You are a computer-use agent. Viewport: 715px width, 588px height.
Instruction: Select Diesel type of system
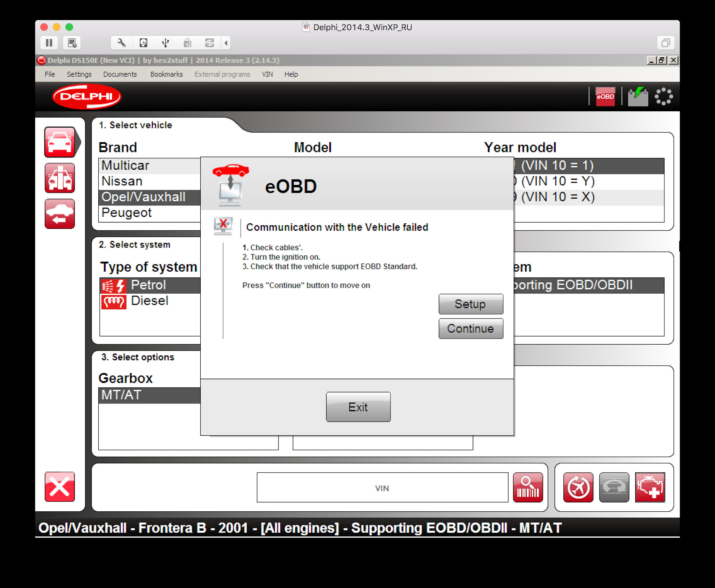coord(149,301)
